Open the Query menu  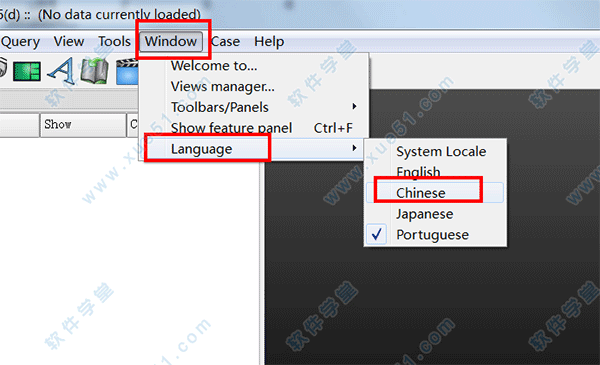(x=20, y=41)
